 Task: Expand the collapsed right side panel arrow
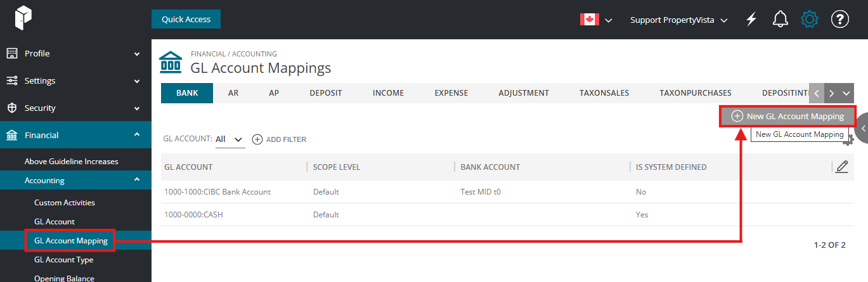coord(862,129)
